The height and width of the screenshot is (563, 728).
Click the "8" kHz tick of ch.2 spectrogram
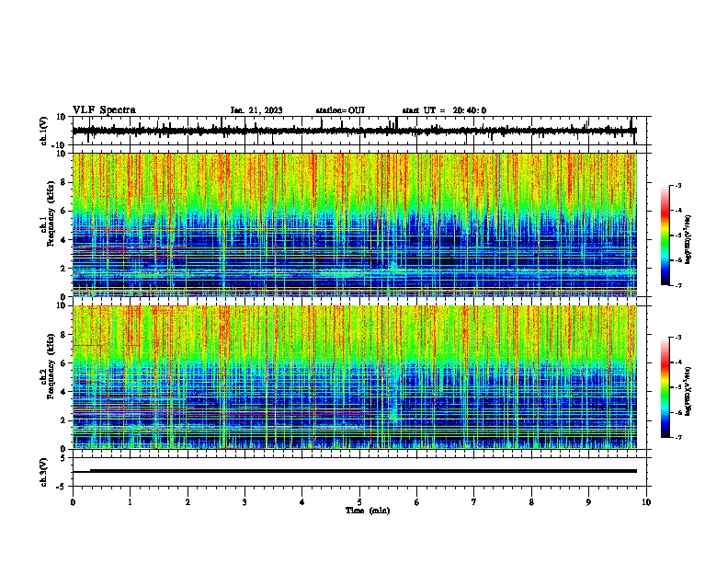(x=63, y=335)
